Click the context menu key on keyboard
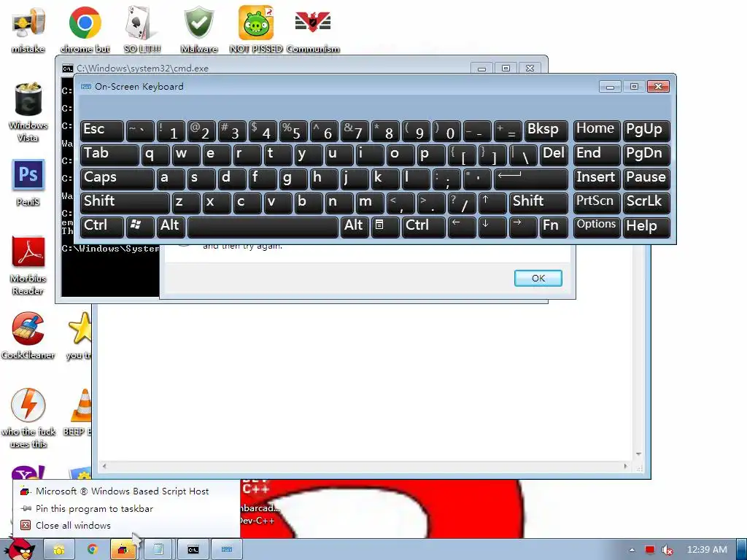 click(x=384, y=227)
